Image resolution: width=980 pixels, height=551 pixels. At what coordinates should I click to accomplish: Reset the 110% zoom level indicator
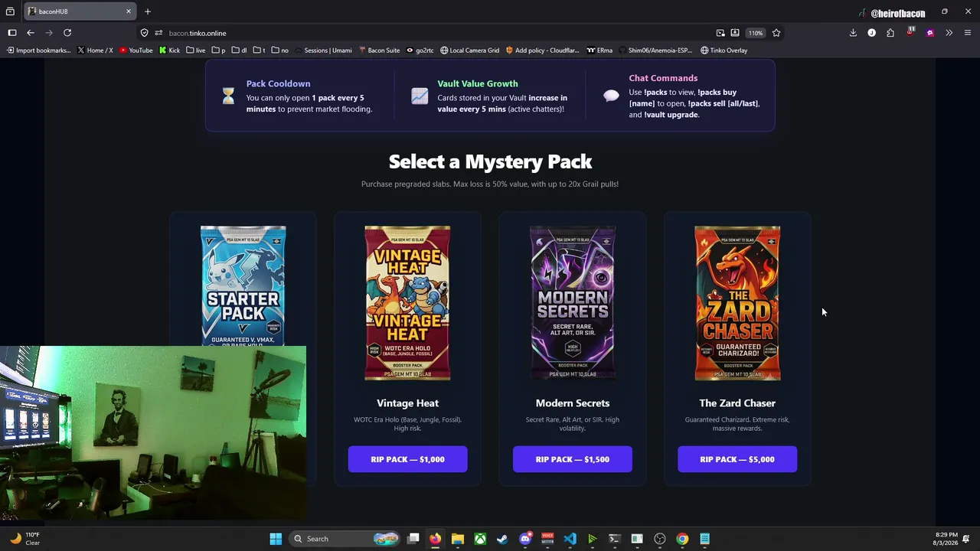click(756, 33)
